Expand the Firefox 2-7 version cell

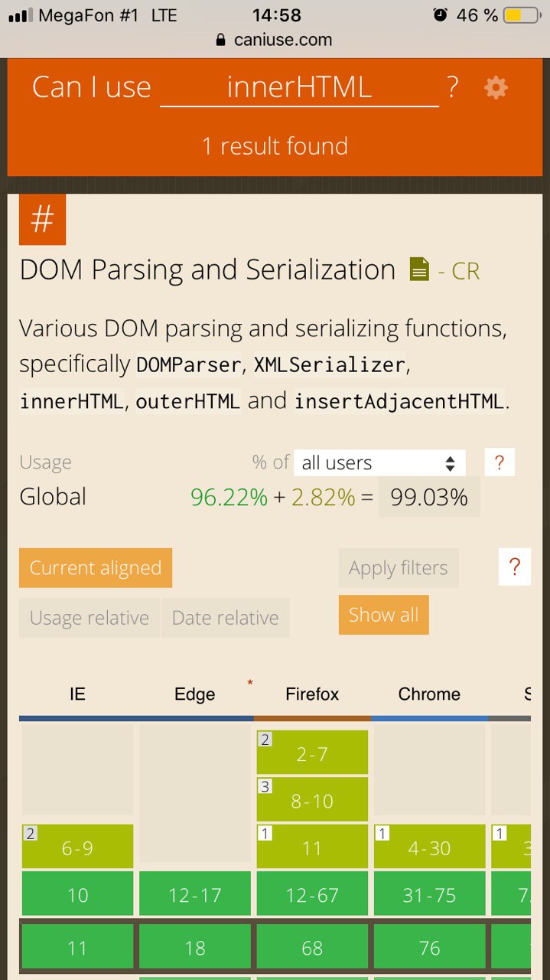pos(312,754)
